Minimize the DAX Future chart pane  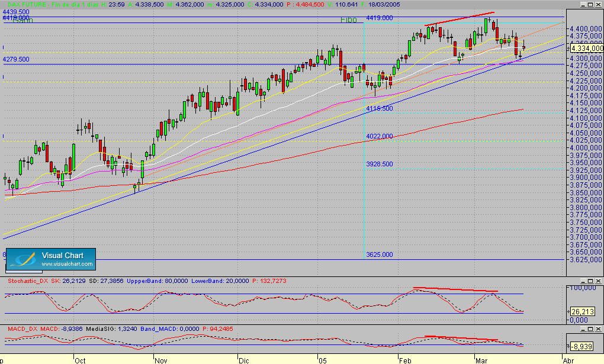[584, 5]
